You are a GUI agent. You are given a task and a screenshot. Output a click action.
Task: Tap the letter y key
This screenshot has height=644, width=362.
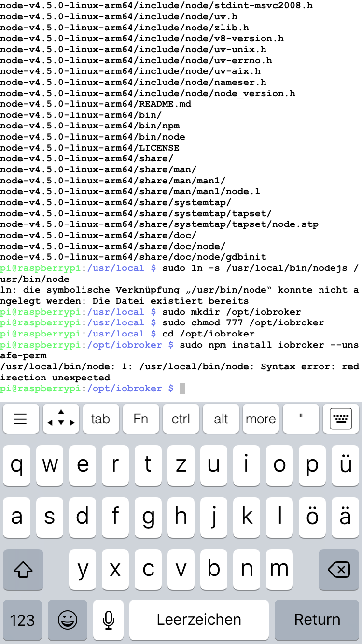pyautogui.click(x=83, y=570)
